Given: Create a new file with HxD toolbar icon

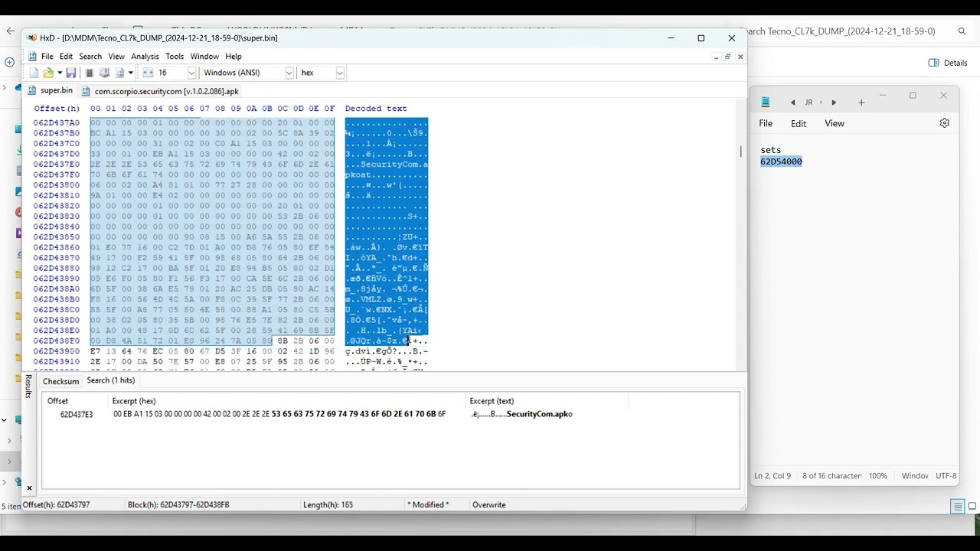Looking at the screenshot, I should [x=34, y=73].
